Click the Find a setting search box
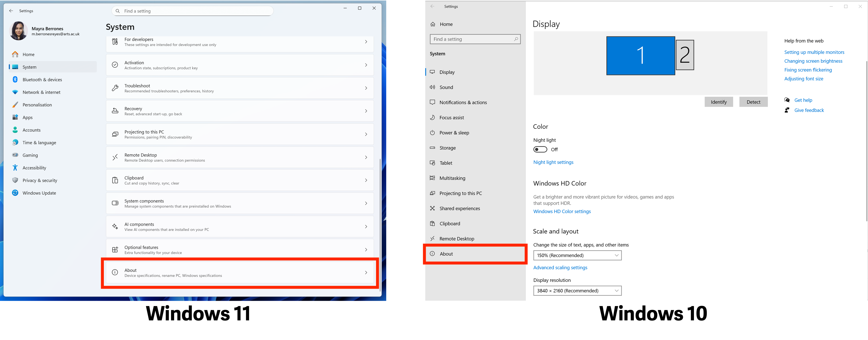The width and height of the screenshot is (868, 340). pos(192,11)
